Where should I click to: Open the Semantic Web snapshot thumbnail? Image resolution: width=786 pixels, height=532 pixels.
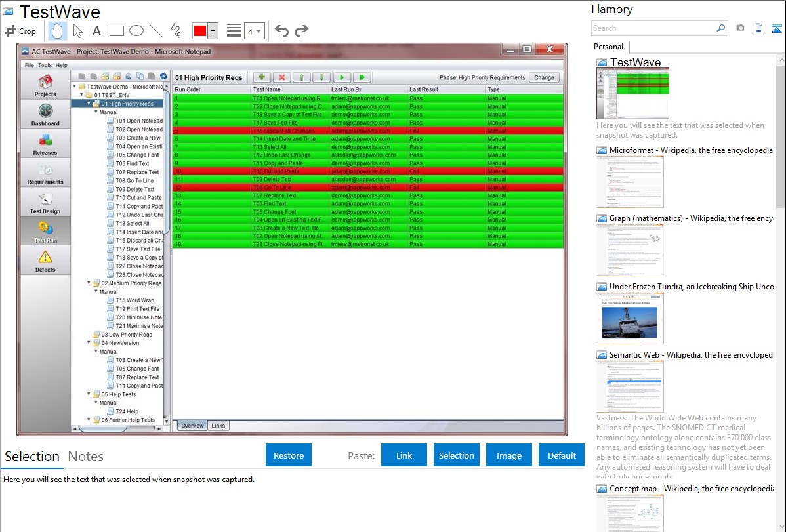pyautogui.click(x=630, y=386)
